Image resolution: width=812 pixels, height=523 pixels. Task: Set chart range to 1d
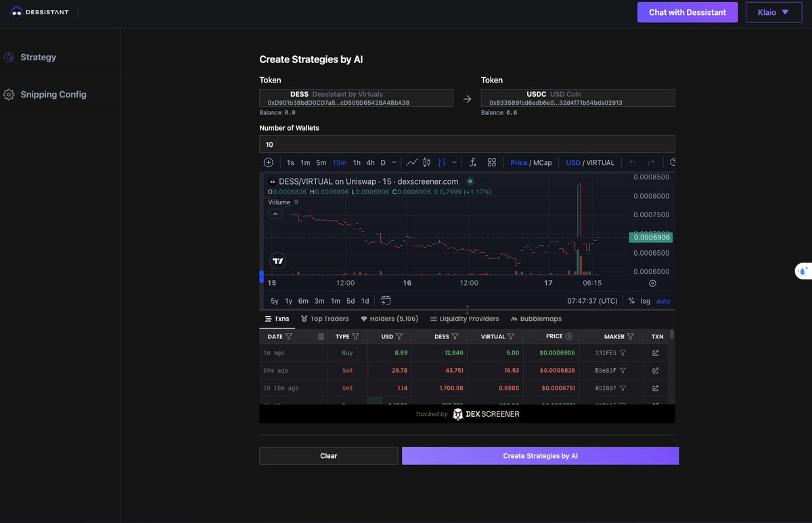click(365, 301)
